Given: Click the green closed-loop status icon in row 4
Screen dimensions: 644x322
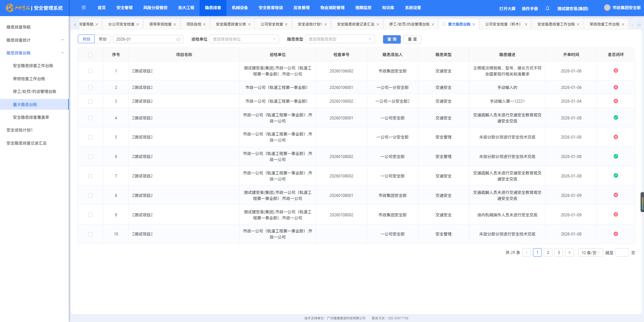Looking at the screenshot, I should 615,118.
